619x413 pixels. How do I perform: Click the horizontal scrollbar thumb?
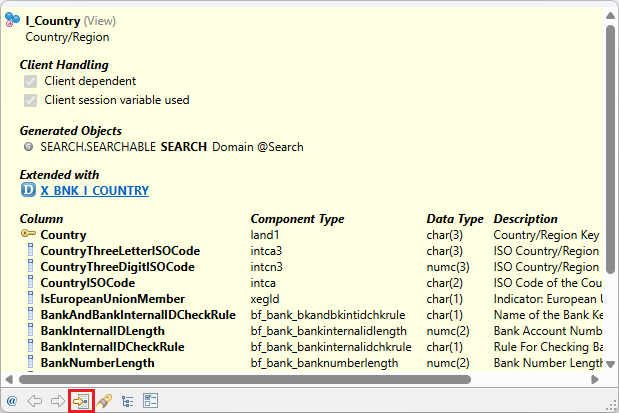[x=245, y=379]
